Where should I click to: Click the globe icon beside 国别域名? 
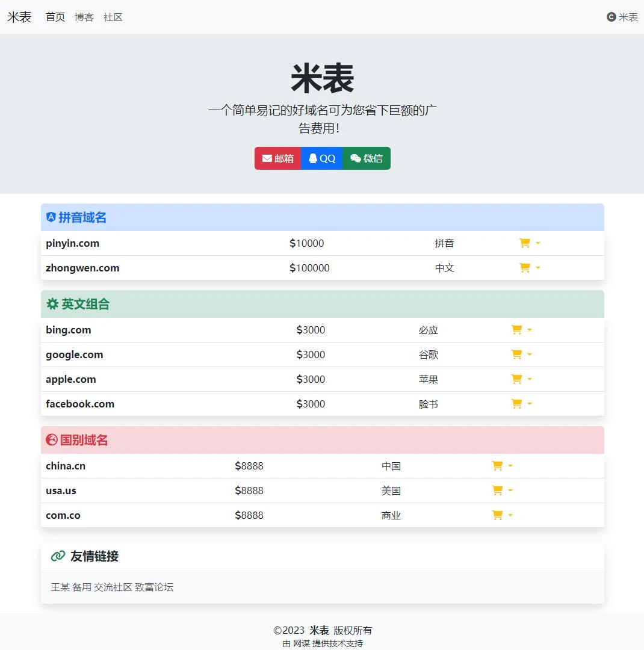point(52,440)
